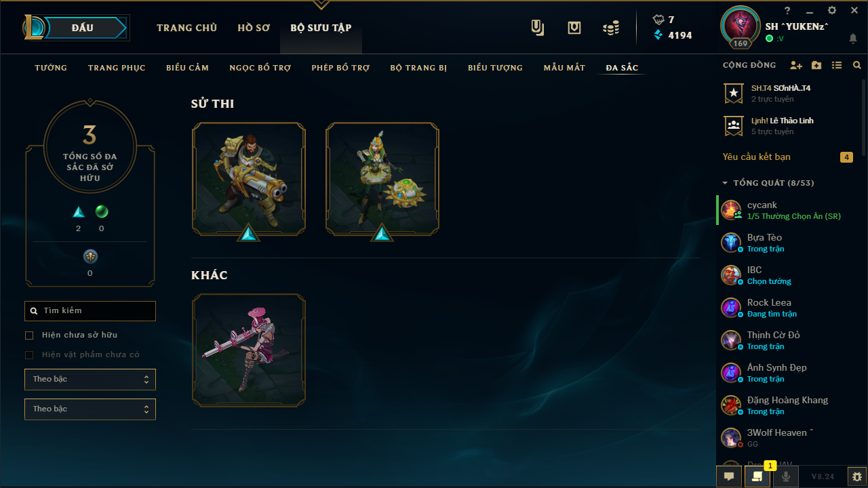This screenshot has width=868, height=488.
Task: Search friends with the magnifier icon
Action: point(857,66)
